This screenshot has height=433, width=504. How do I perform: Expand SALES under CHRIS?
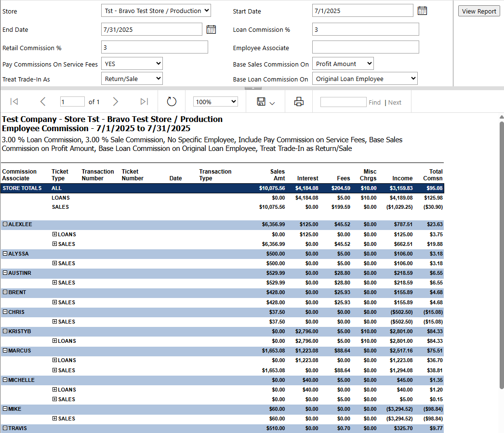pyautogui.click(x=54, y=321)
